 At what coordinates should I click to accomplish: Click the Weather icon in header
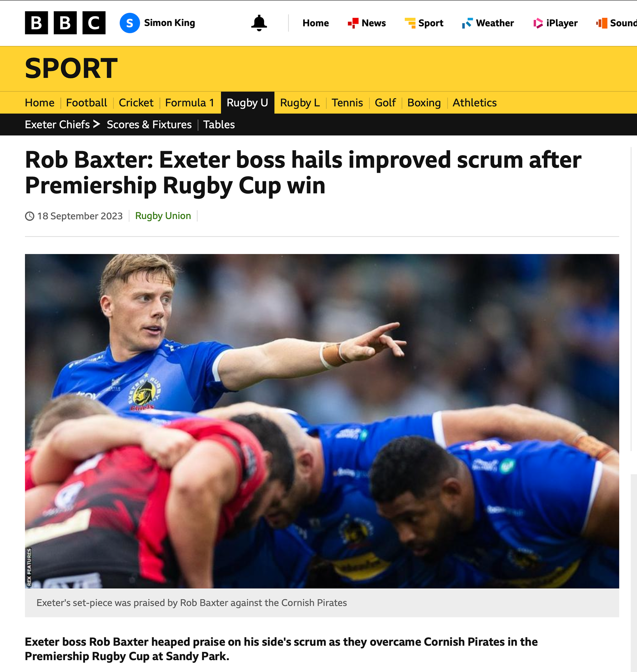point(467,23)
